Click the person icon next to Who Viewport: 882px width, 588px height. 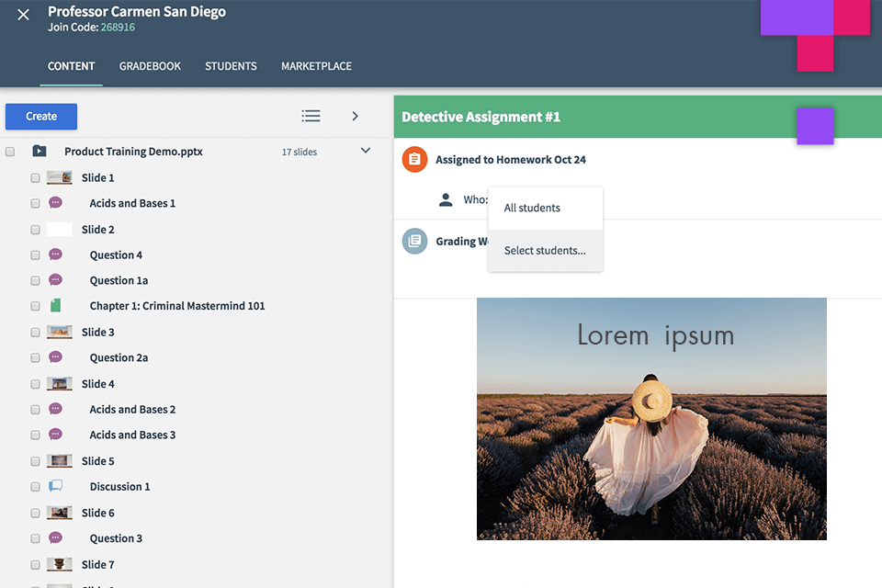coord(446,199)
